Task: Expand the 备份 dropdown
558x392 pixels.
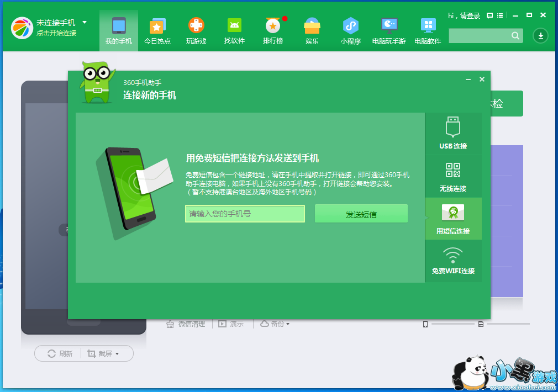Action: 275,324
